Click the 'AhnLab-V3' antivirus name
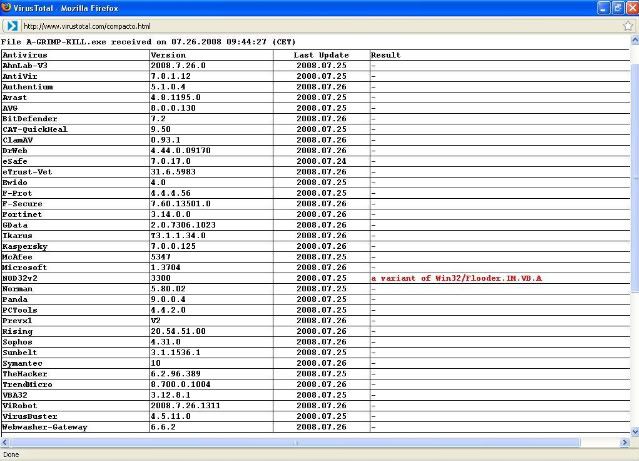The width and height of the screenshot is (639, 461). (x=25, y=66)
